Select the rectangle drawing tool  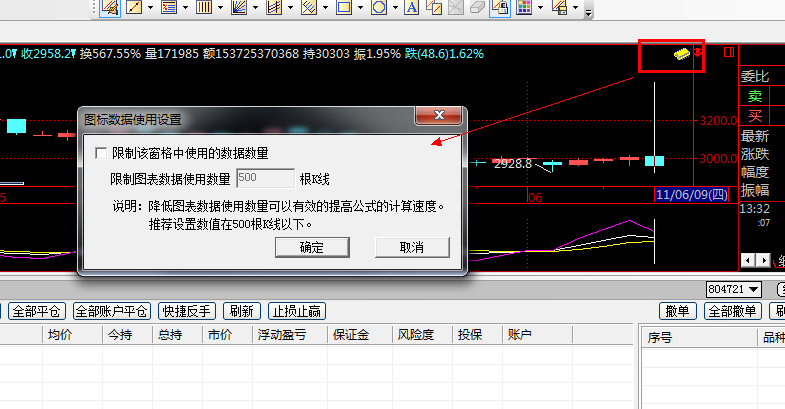point(343,9)
